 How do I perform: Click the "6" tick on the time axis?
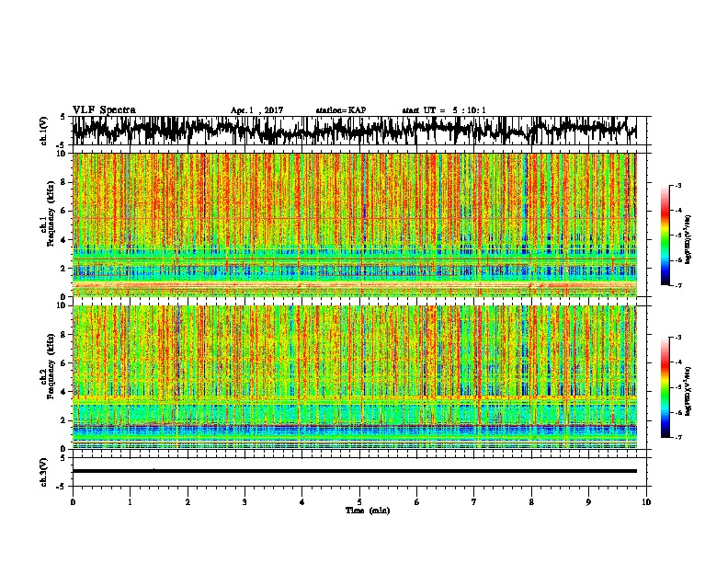click(416, 502)
